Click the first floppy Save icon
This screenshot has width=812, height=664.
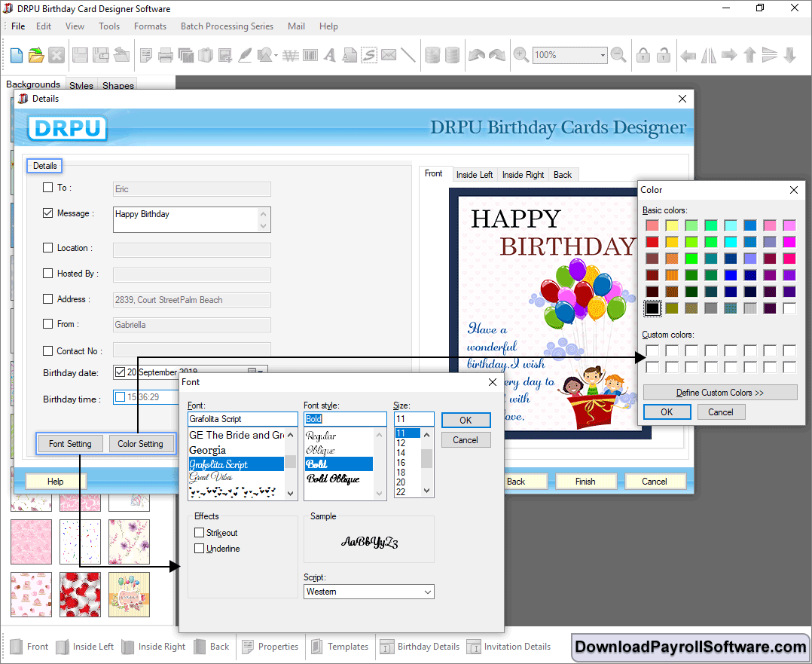pyautogui.click(x=80, y=55)
